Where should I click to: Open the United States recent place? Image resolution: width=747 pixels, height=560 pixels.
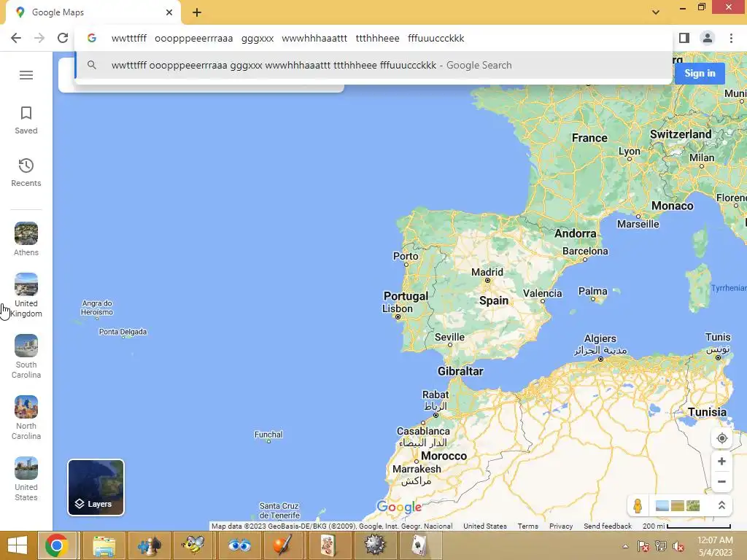pos(26,479)
